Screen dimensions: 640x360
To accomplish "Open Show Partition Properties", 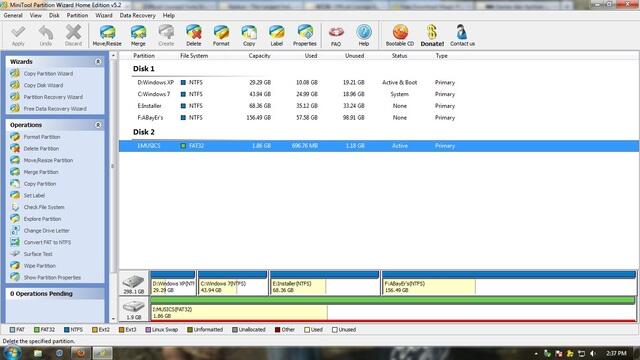I will click(x=52, y=278).
